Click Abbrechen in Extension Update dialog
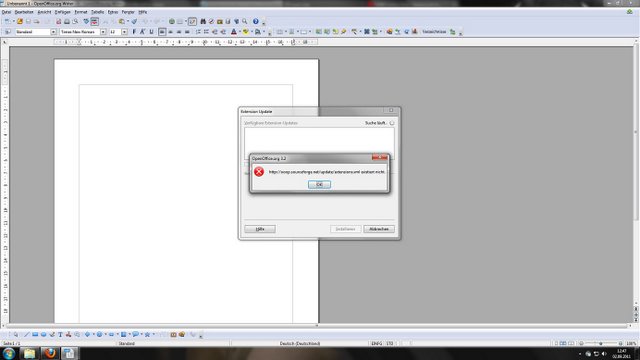 [x=379, y=229]
